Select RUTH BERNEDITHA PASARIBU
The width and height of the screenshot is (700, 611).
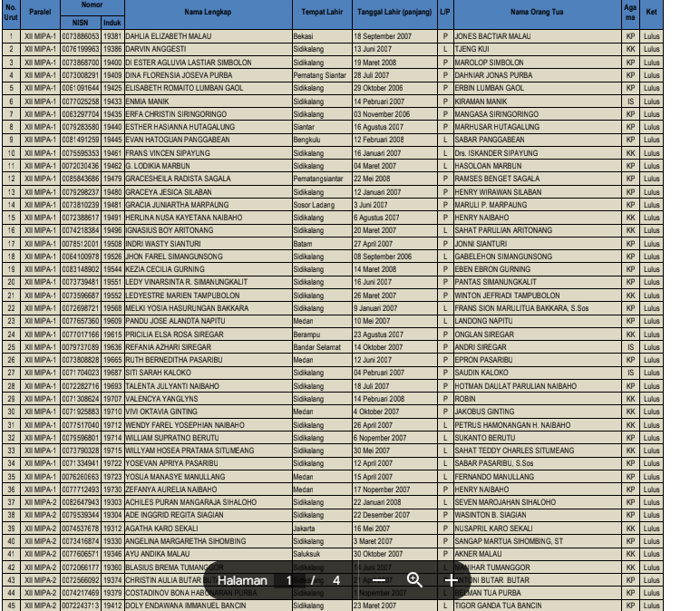(x=174, y=360)
